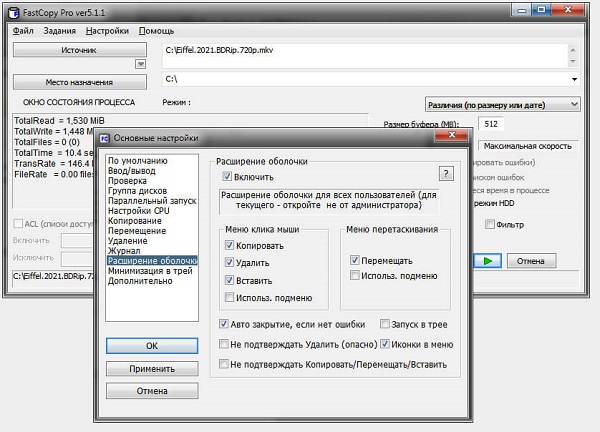Click the FastCopy title bar app icon
This screenshot has height=432, width=600.
(x=13, y=13)
